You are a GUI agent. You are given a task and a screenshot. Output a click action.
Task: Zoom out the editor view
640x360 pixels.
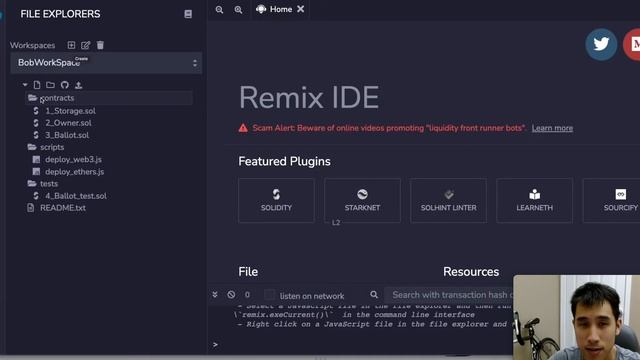pyautogui.click(x=219, y=9)
